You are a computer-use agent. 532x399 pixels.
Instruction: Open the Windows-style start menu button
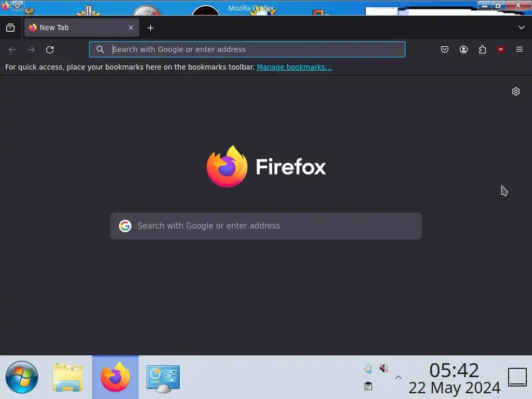[22, 377]
